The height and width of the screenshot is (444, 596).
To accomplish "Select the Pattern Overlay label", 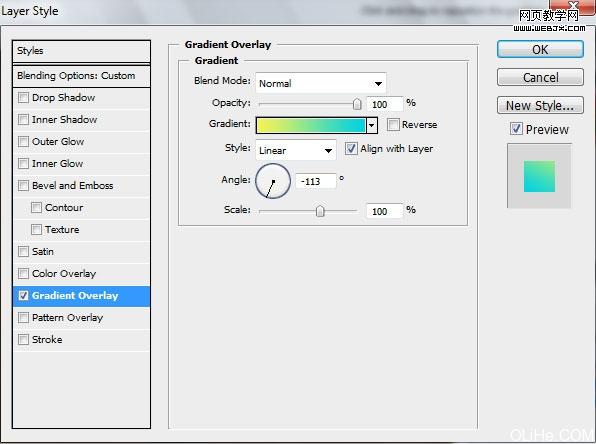I will click(x=67, y=318).
